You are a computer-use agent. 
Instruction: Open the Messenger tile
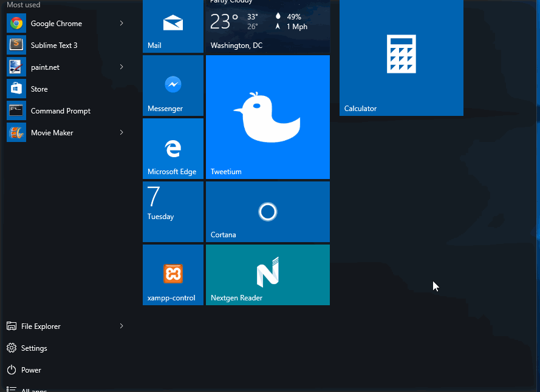tap(173, 86)
